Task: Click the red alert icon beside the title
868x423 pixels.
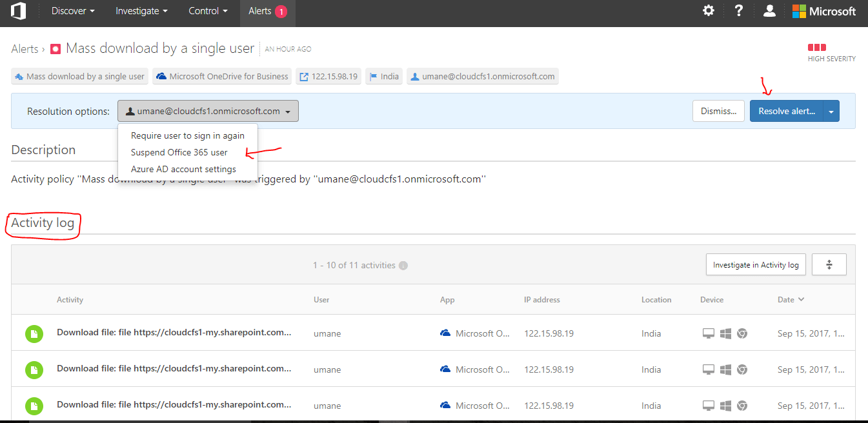Action: click(56, 49)
